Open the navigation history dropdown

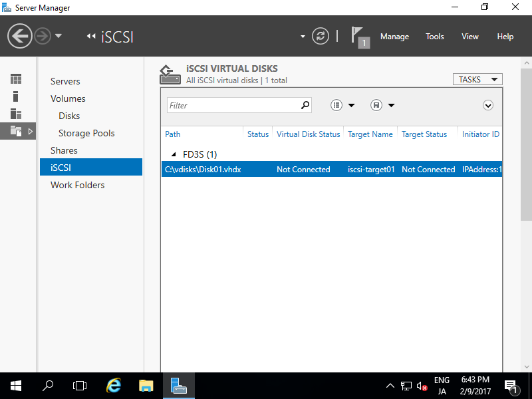[59, 36]
